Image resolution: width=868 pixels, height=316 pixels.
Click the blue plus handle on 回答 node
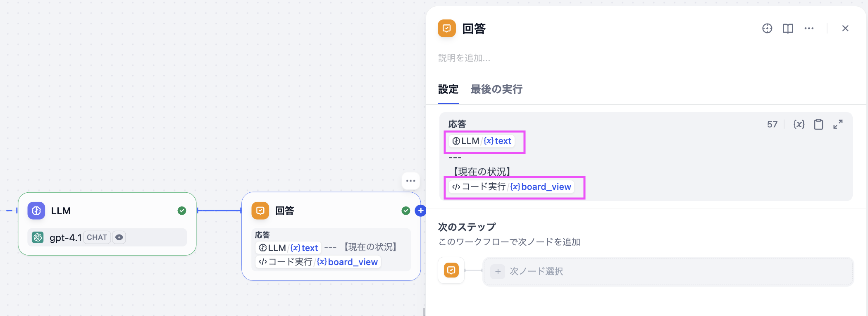tap(420, 211)
